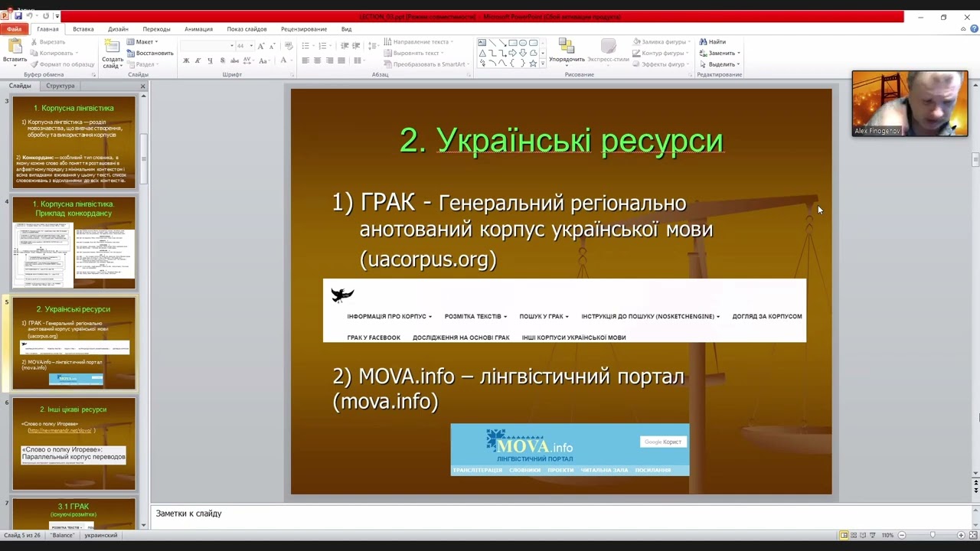The image size is (980, 551).
Task: Expand the shapes gallery more arrow
Action: click(x=543, y=64)
